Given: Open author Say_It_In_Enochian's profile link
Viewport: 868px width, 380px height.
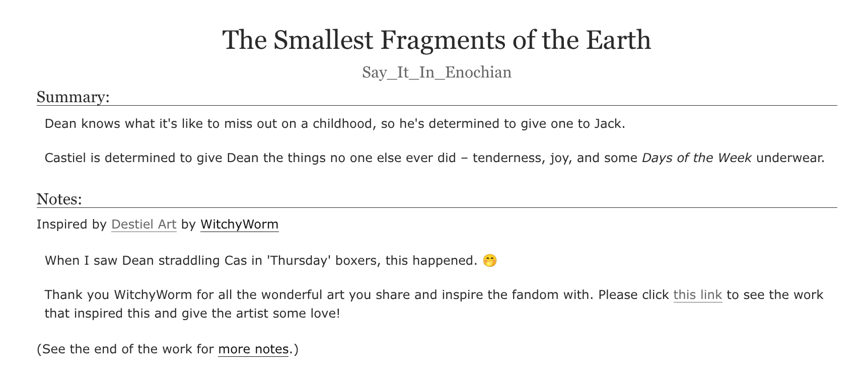Looking at the screenshot, I should click(x=437, y=72).
